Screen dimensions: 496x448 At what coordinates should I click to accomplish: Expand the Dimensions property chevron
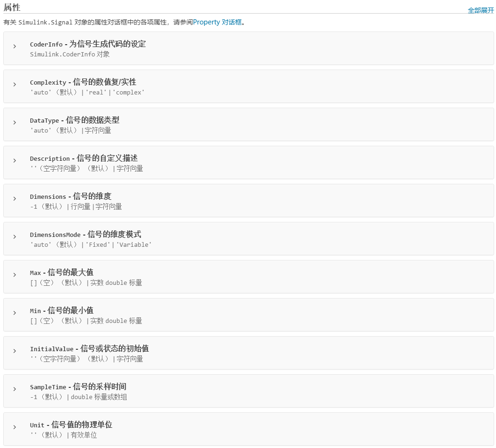point(15,198)
